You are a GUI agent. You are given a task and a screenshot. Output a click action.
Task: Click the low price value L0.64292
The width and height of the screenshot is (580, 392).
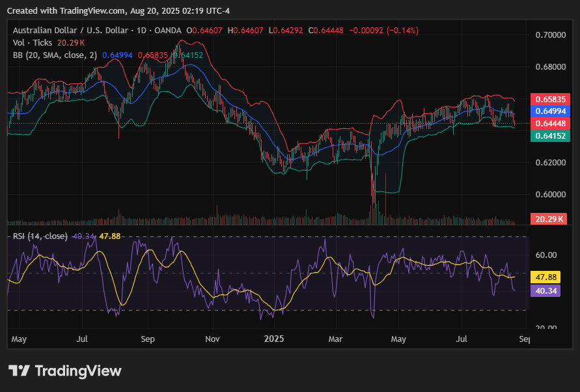click(286, 31)
